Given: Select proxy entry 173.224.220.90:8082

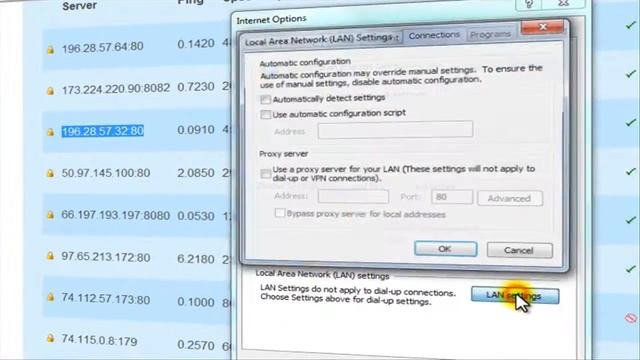Looking at the screenshot, I should [116, 89].
